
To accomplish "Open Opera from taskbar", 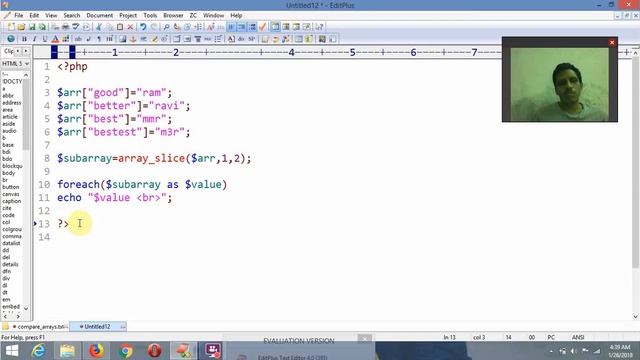I will pos(154,351).
